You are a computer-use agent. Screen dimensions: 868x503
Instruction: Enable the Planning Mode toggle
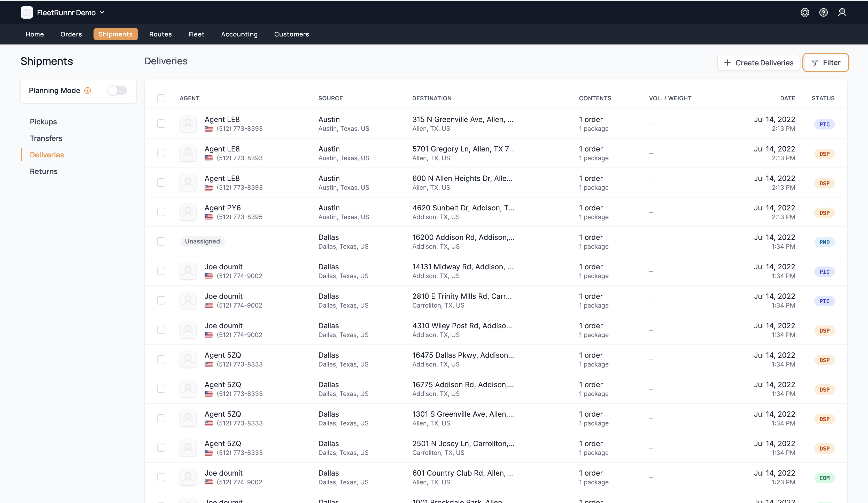tap(117, 90)
